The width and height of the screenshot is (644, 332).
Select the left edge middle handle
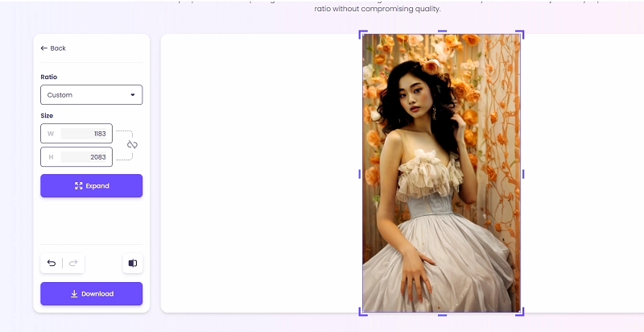360,174
